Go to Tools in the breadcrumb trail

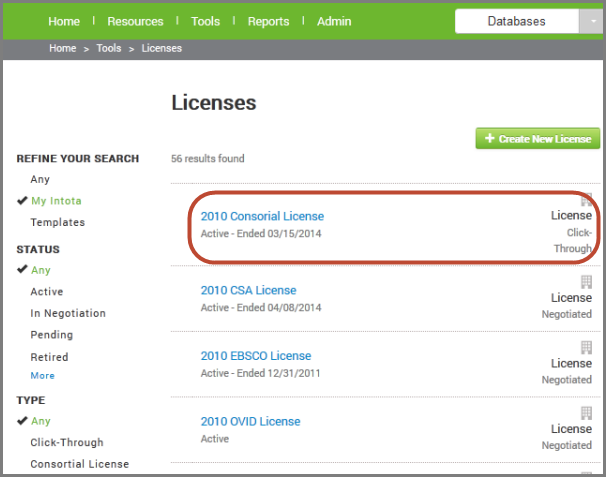(109, 48)
